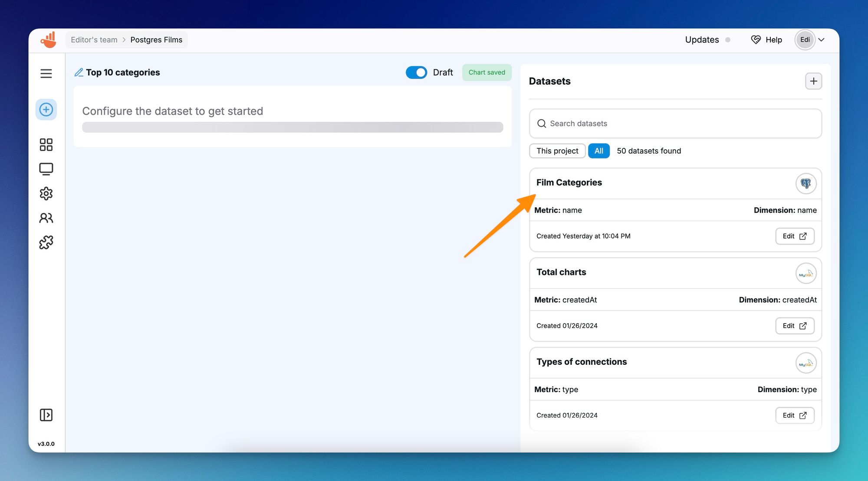Click the Chartbrew hand logo
This screenshot has width=868, height=481.
(x=49, y=39)
